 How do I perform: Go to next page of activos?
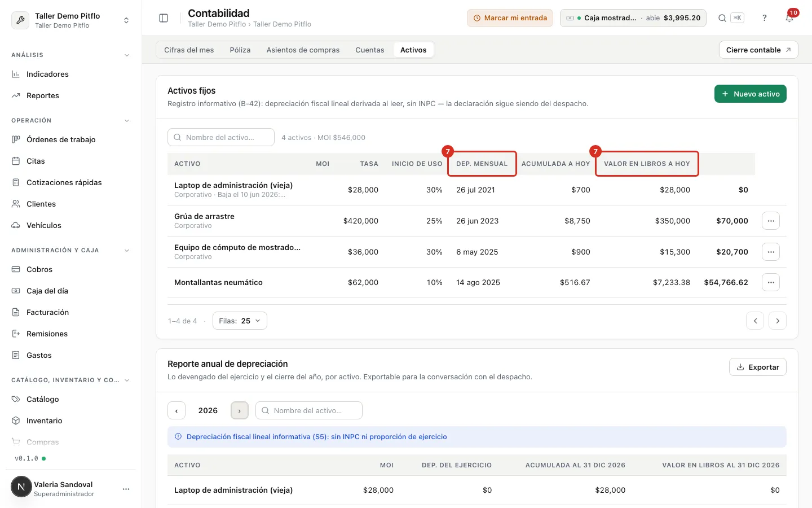[778, 321]
